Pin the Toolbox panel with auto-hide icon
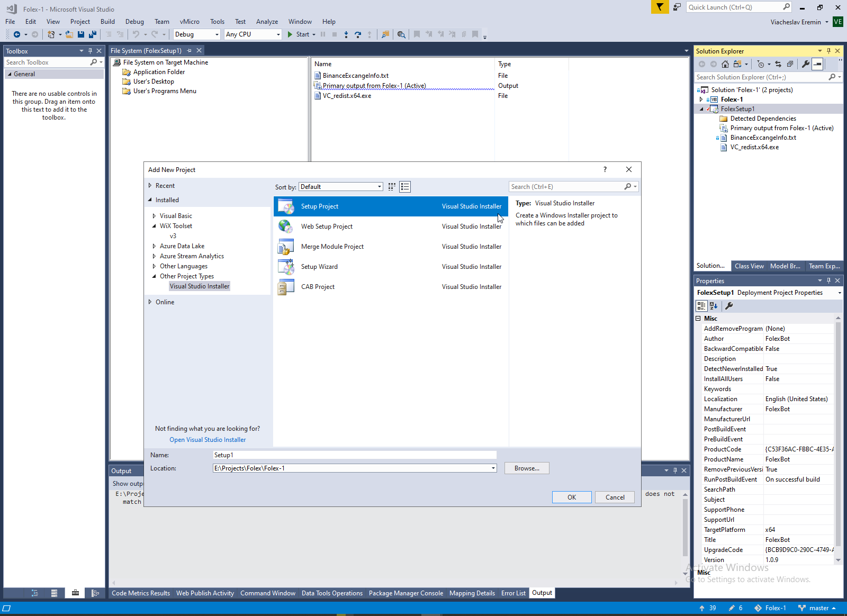 pyautogui.click(x=90, y=51)
